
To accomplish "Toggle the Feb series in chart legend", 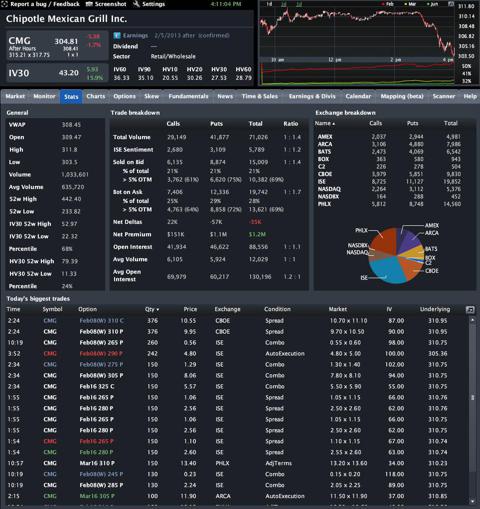I will [388, 4].
